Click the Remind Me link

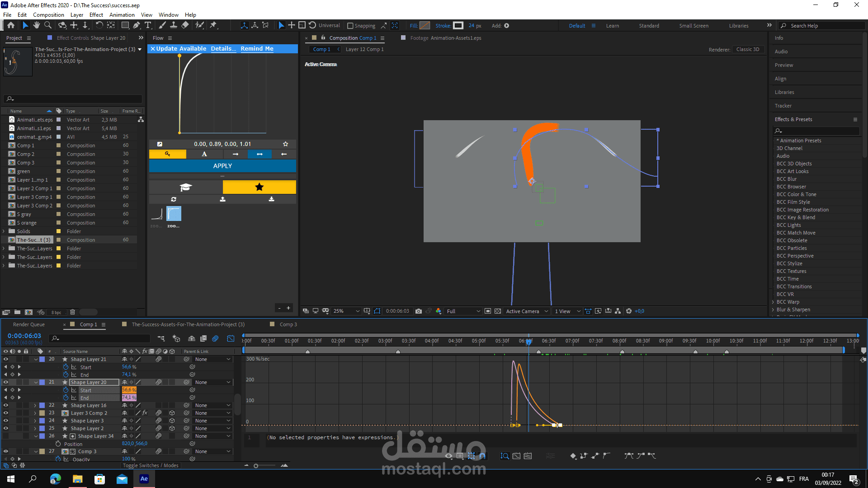(x=257, y=48)
